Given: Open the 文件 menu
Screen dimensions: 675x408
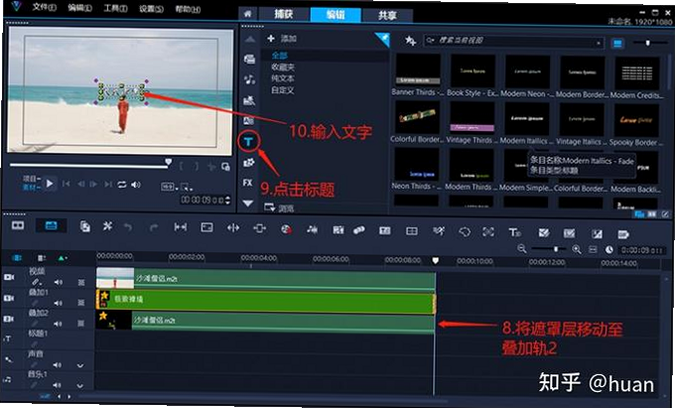Looking at the screenshot, I should pos(44,7).
